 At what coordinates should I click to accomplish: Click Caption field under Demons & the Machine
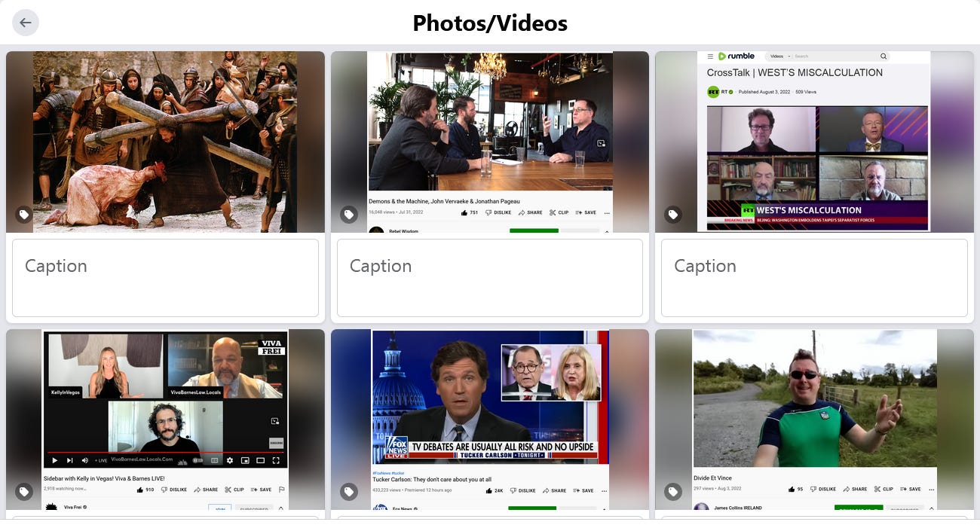coord(490,278)
